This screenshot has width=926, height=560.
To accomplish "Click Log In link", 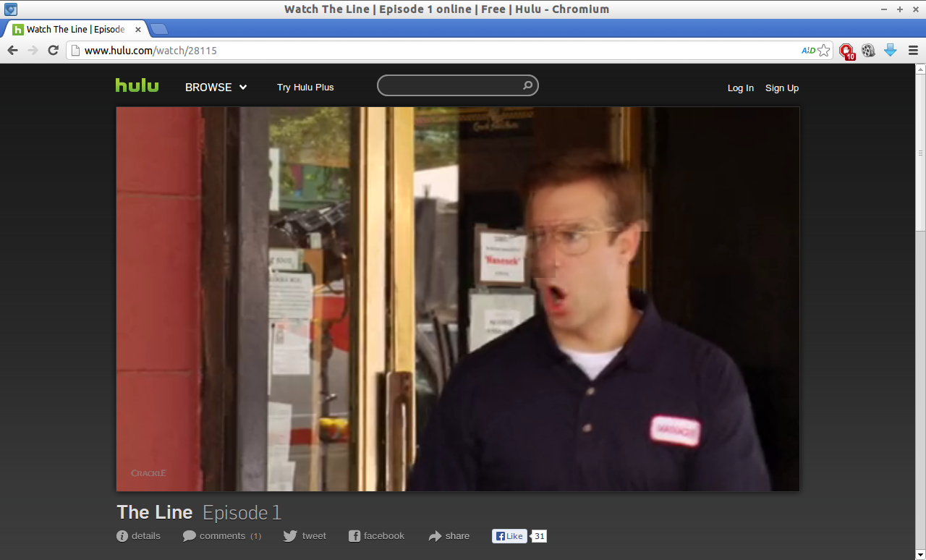I will 741,88.
